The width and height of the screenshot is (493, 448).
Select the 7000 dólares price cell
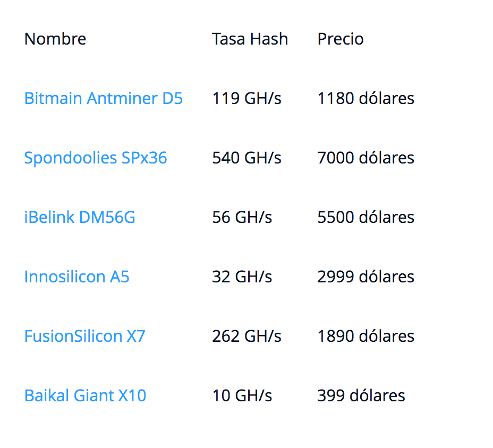pos(365,158)
